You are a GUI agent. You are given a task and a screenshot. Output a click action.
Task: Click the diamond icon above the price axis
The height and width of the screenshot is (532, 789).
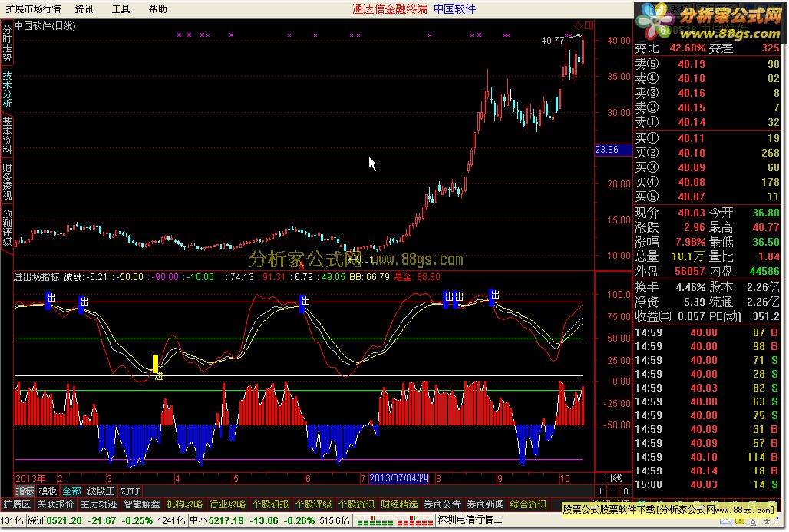578,25
